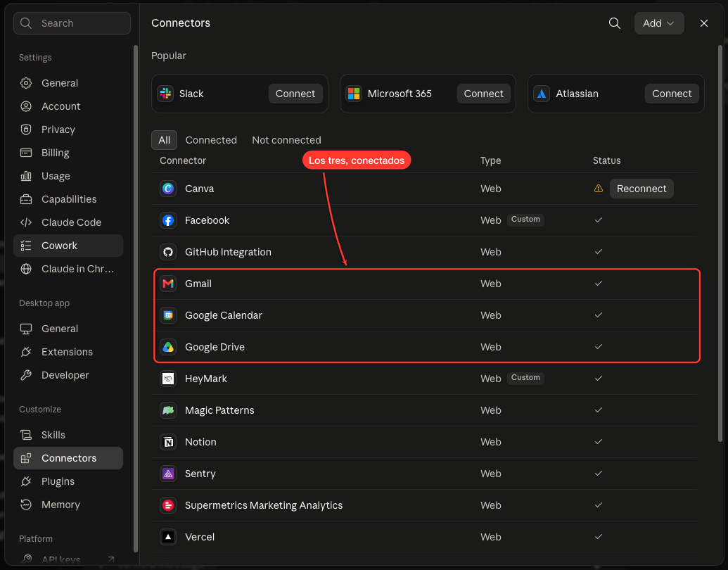Open the Billing settings page
Image resolution: width=728 pixels, height=570 pixels.
[68, 153]
